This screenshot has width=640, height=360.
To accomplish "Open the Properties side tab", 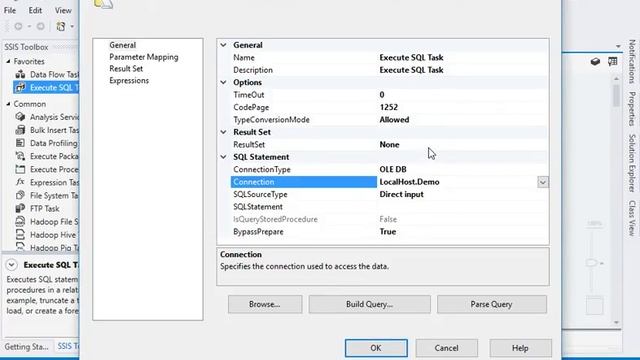I will pyautogui.click(x=632, y=109).
